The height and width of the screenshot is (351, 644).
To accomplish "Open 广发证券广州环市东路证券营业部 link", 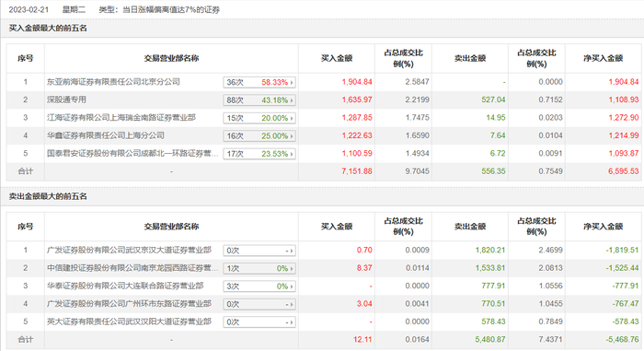I will click(129, 304).
